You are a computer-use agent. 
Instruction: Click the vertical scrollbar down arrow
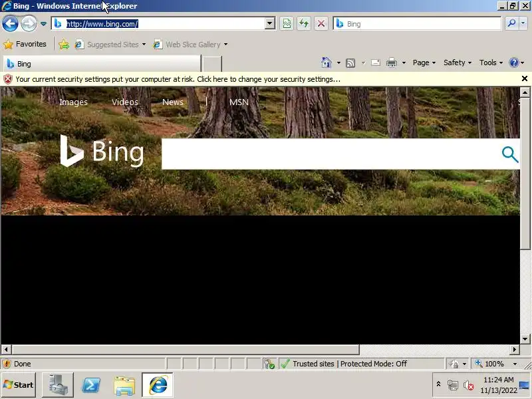[525, 338]
